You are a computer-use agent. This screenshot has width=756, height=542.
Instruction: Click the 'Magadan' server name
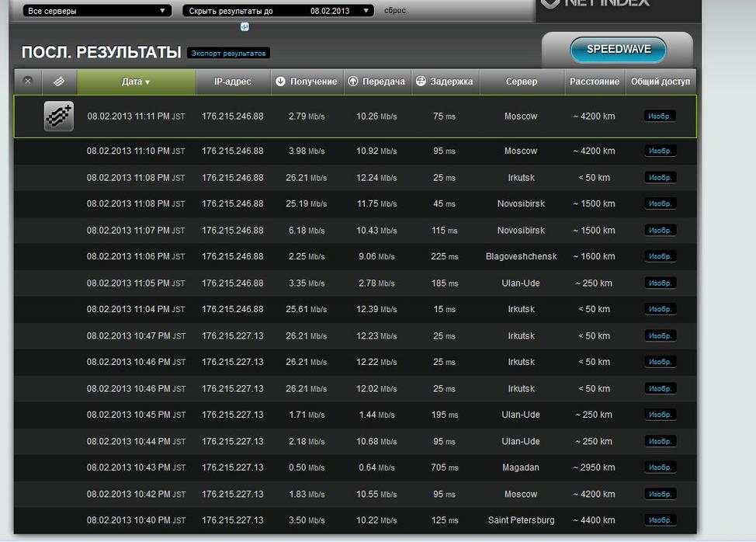[521, 467]
